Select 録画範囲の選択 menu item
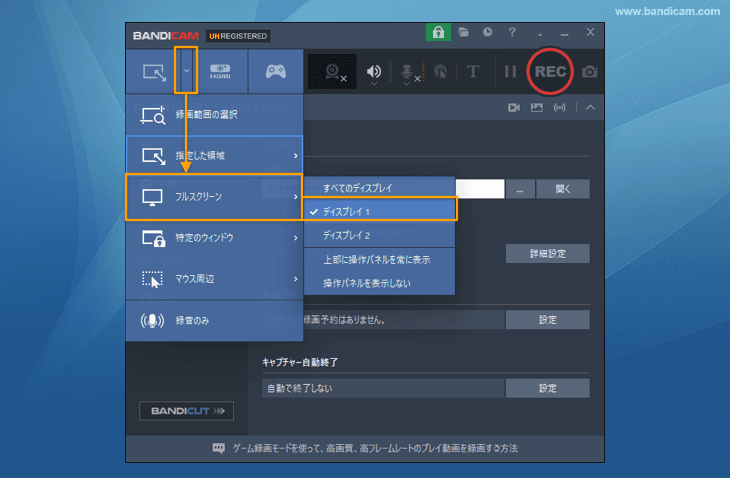Viewport: 730px width, 478px height. pyautogui.click(x=215, y=114)
